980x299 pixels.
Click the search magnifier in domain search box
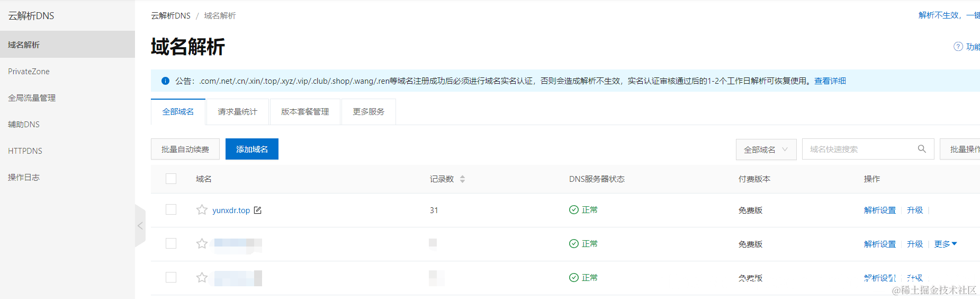(x=922, y=149)
